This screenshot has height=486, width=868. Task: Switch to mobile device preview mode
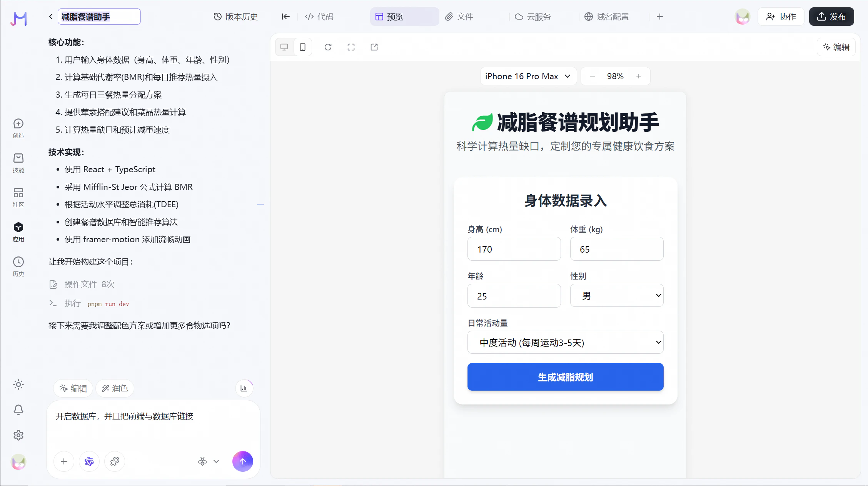coord(303,47)
